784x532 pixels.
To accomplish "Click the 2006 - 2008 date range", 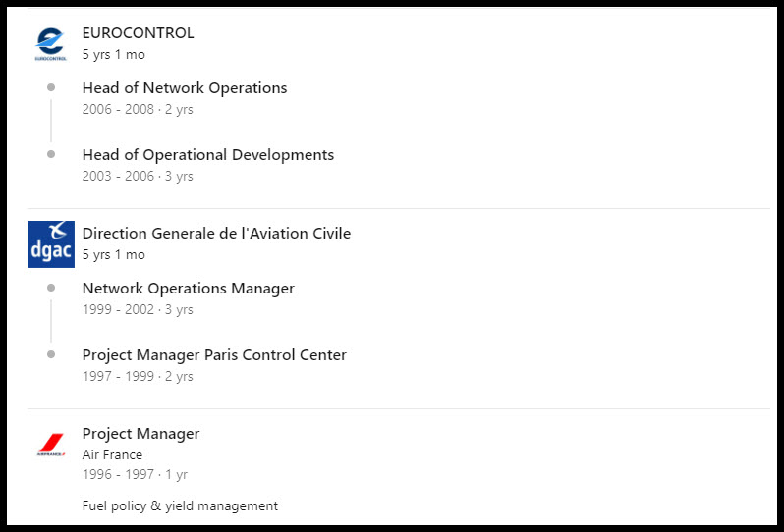I will pyautogui.click(x=118, y=109).
